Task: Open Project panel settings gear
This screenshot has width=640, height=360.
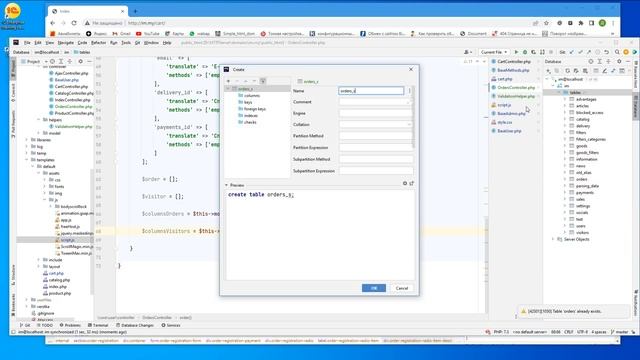Action: [80, 61]
